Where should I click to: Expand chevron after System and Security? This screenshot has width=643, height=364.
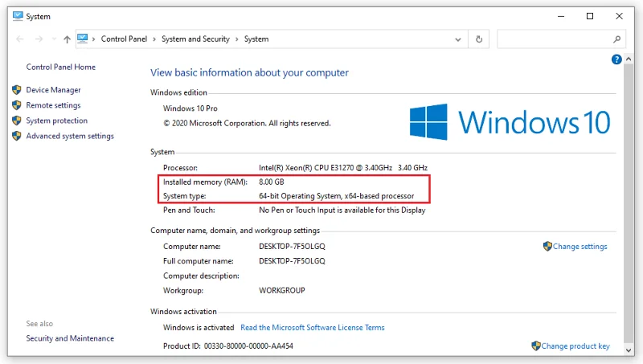(237, 39)
